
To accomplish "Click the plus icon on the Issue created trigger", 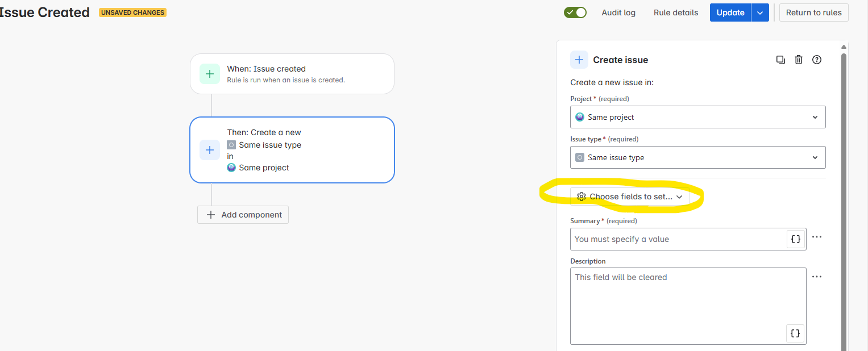I will point(209,73).
